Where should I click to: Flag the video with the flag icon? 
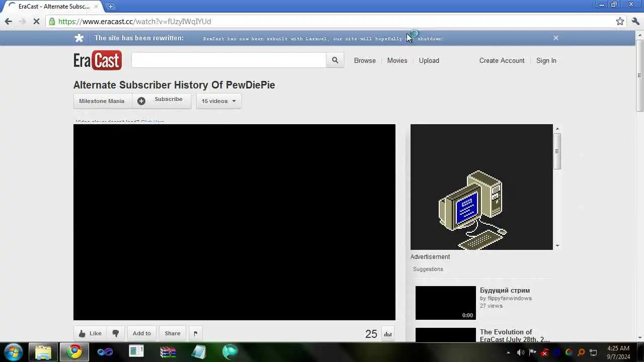(196, 333)
